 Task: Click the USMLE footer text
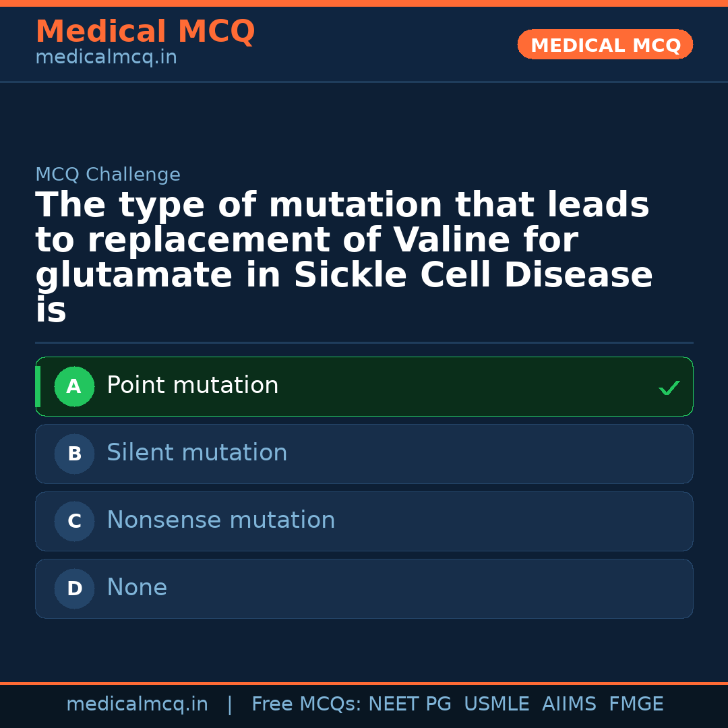tap(496, 704)
